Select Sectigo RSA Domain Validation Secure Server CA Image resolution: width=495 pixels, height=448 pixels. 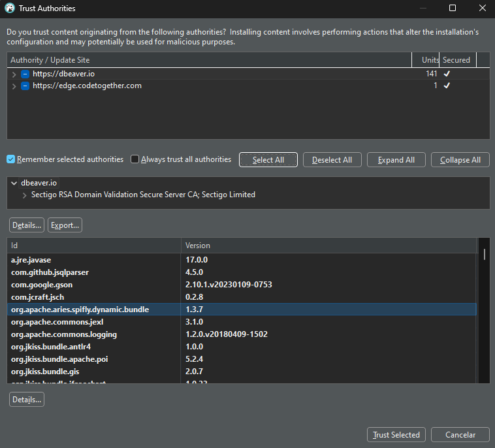click(143, 195)
